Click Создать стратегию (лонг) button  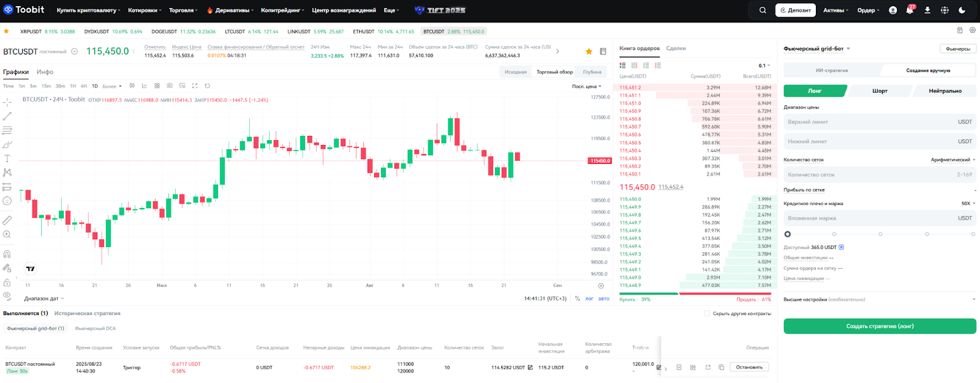880,326
